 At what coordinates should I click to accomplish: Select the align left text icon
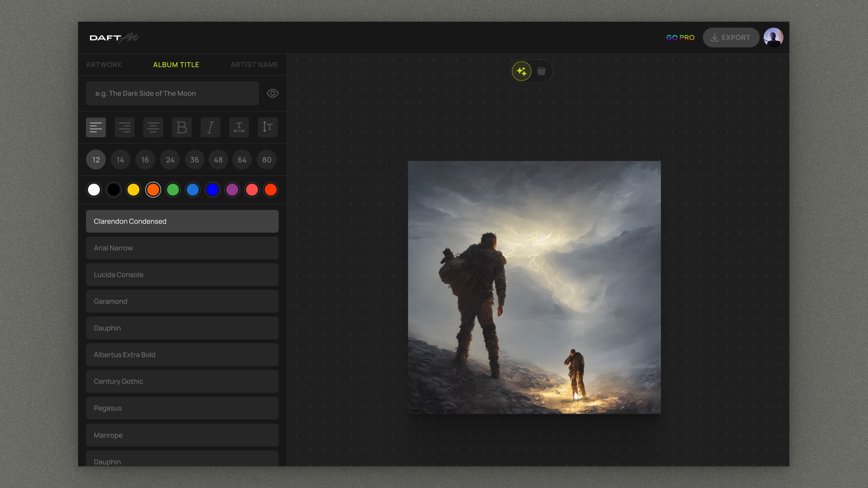(x=96, y=127)
